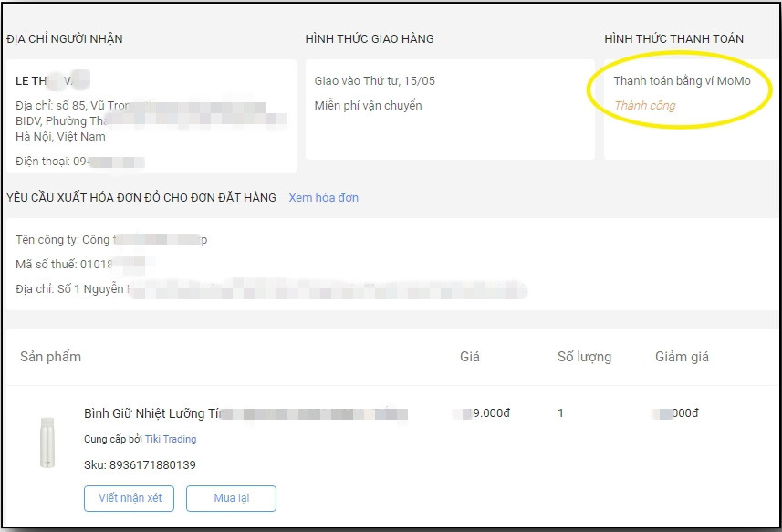Click the Giá column header
The width and height of the screenshot is (782, 532).
(470, 356)
